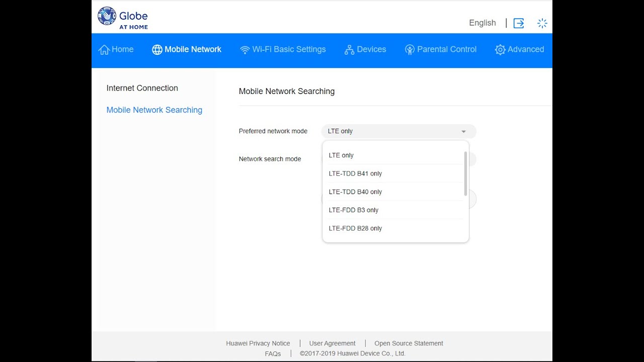Click the Preferred network mode label
Image resolution: width=644 pixels, height=362 pixels.
(273, 131)
